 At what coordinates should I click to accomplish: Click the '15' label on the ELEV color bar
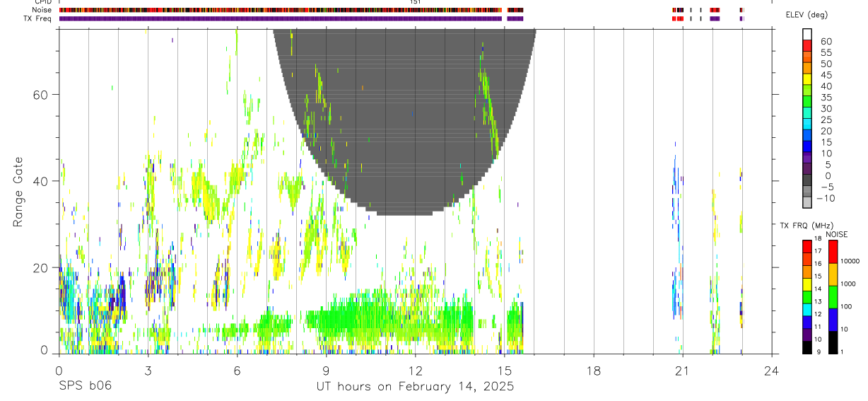pos(826,142)
